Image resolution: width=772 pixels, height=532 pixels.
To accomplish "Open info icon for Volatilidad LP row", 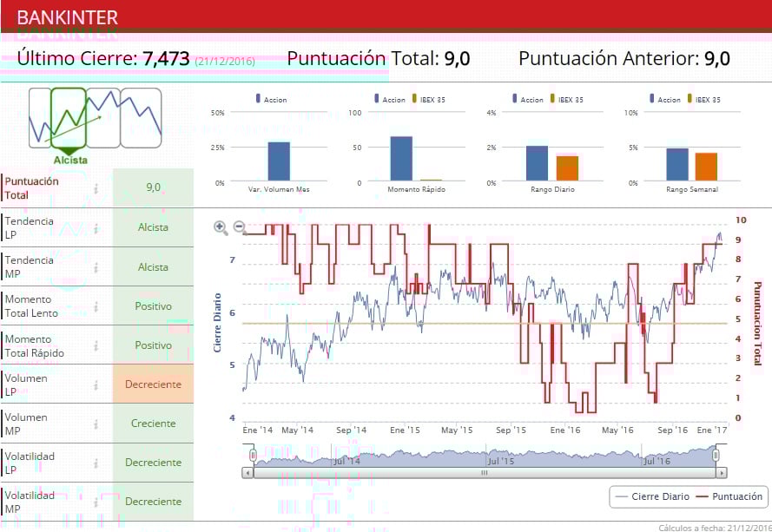I will [x=96, y=463].
